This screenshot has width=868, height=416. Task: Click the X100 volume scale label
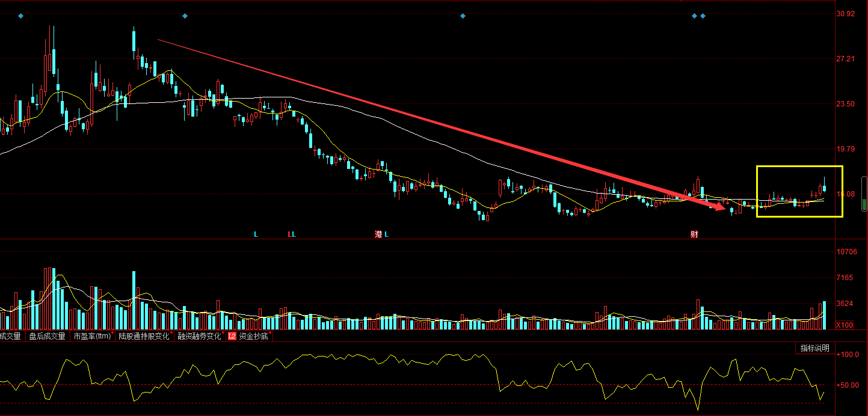845,325
